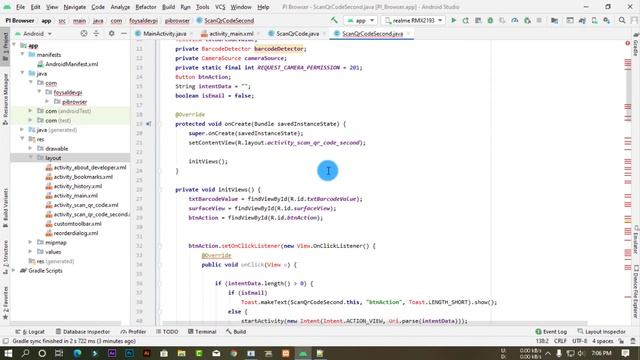Open Windows Start menu
Screen dimensions: 640x360
[8, 353]
